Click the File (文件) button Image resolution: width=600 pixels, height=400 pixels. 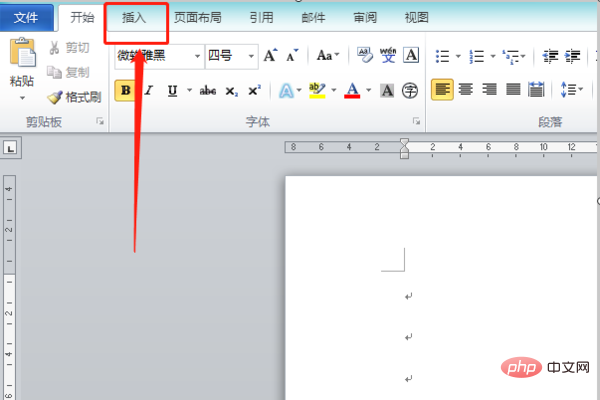tap(26, 18)
